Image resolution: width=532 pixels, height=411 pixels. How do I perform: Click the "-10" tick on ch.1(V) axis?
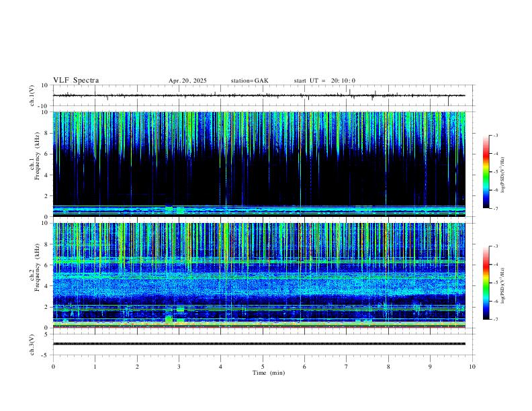44,107
